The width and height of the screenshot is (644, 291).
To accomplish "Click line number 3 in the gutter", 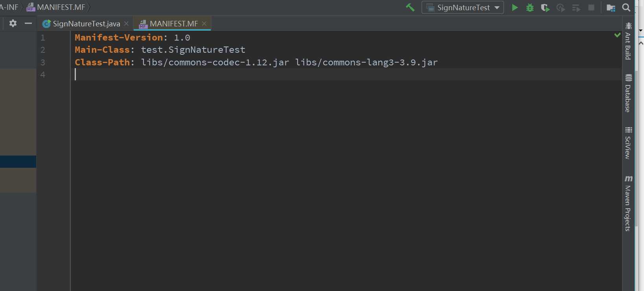I will [x=43, y=62].
